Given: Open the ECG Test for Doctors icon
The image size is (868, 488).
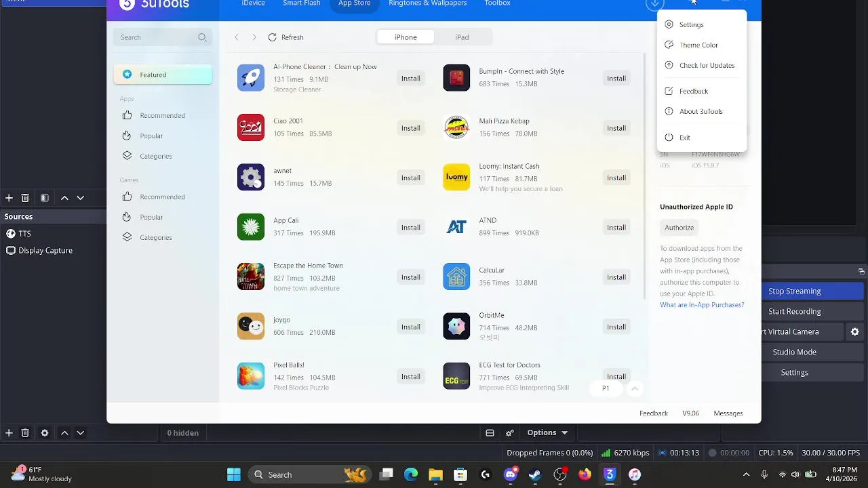Looking at the screenshot, I should [x=456, y=376].
